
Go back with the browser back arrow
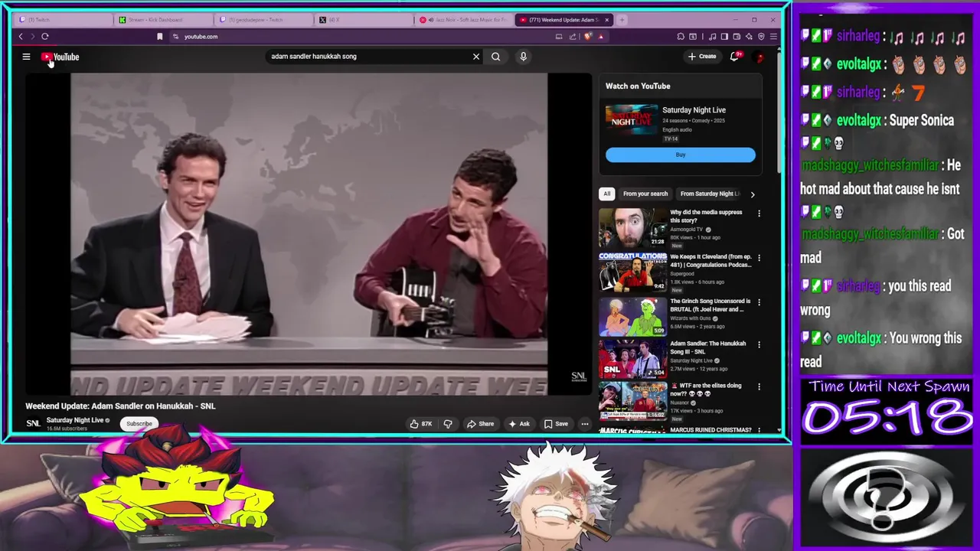click(x=21, y=37)
